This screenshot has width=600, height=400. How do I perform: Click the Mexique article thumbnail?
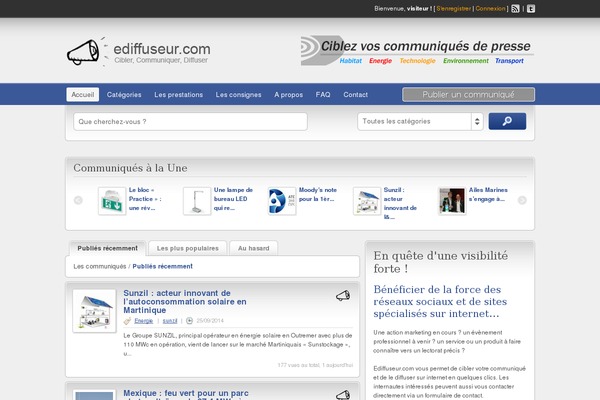pyautogui.click(x=95, y=395)
